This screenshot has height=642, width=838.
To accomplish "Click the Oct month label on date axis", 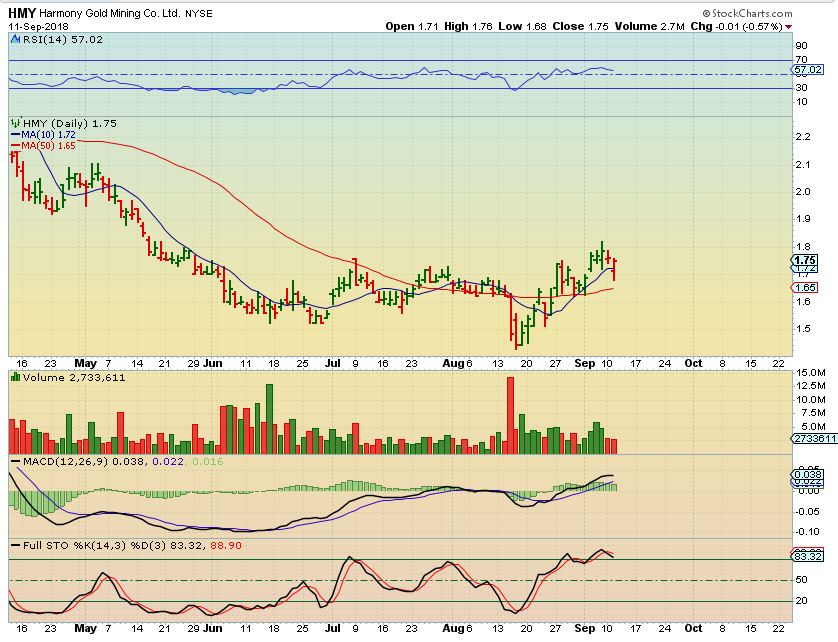I will click(692, 364).
